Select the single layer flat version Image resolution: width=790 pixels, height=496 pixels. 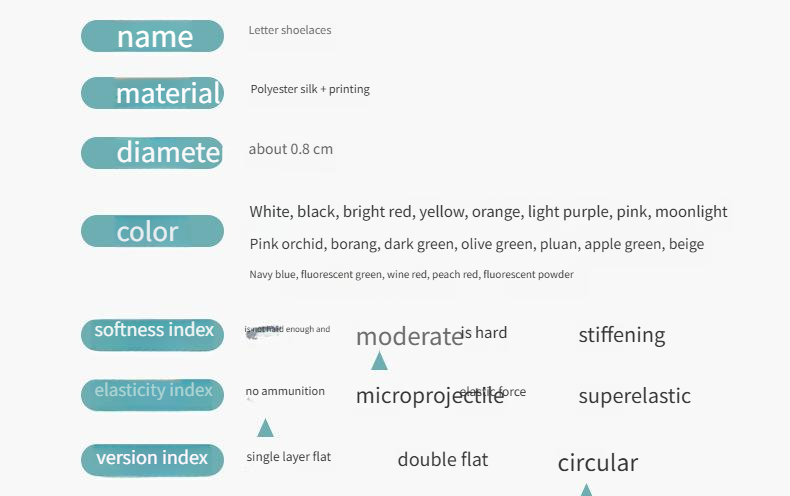point(289,457)
